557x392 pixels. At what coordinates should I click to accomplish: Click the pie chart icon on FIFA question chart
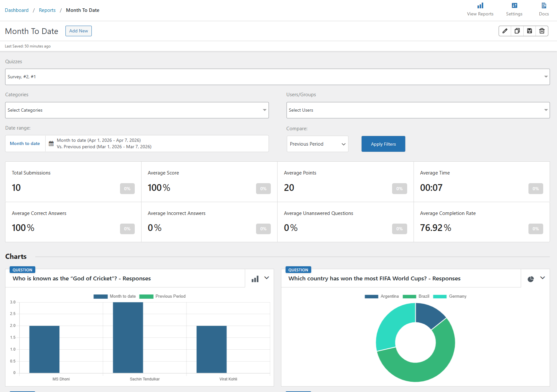pyautogui.click(x=530, y=279)
